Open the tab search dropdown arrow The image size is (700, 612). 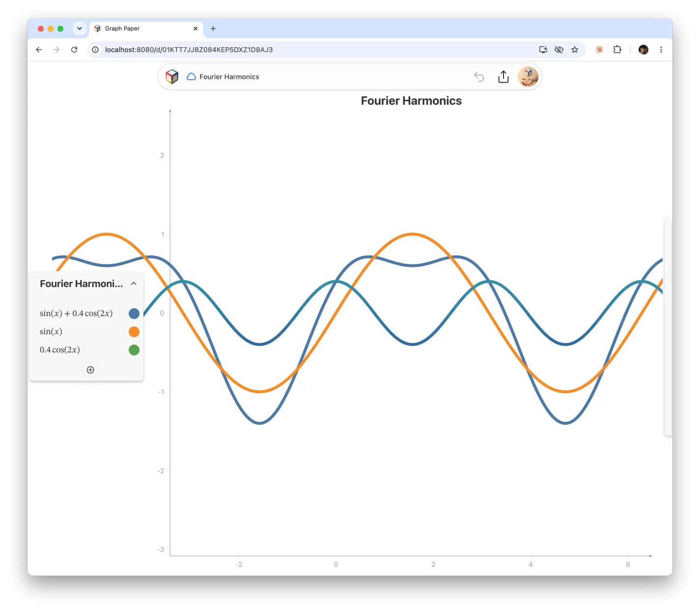click(80, 29)
